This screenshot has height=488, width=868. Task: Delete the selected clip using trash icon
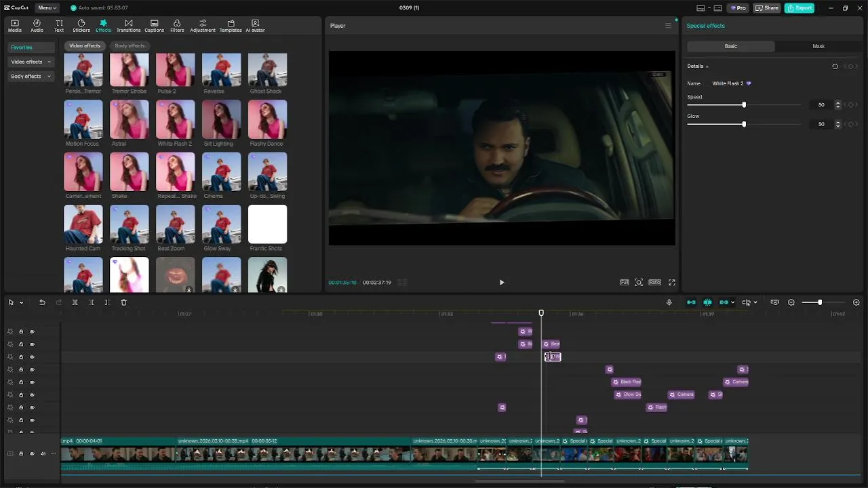coord(123,302)
